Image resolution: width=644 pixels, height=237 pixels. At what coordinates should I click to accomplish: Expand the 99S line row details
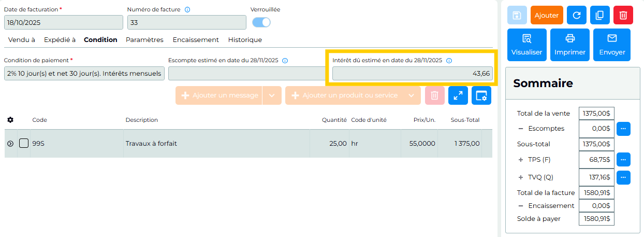tap(10, 144)
